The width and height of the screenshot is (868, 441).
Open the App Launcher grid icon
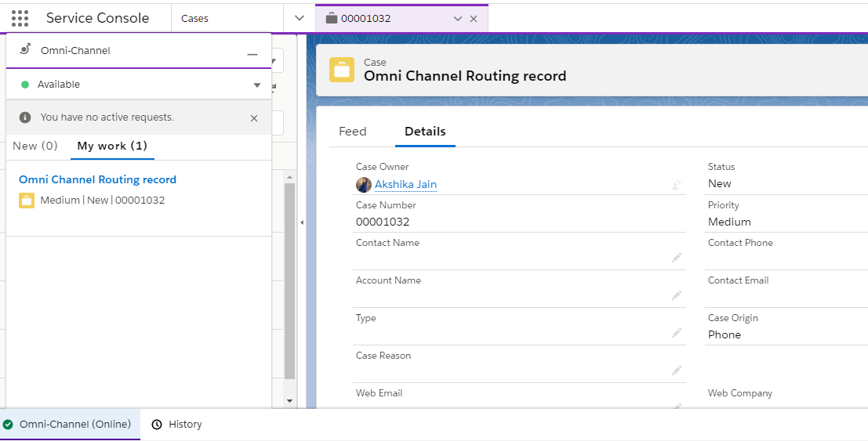click(20, 18)
